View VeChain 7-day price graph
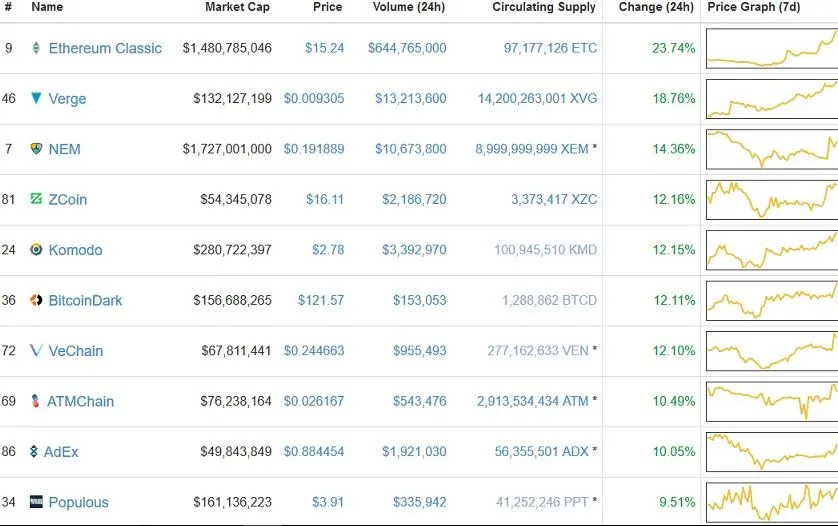 click(772, 351)
